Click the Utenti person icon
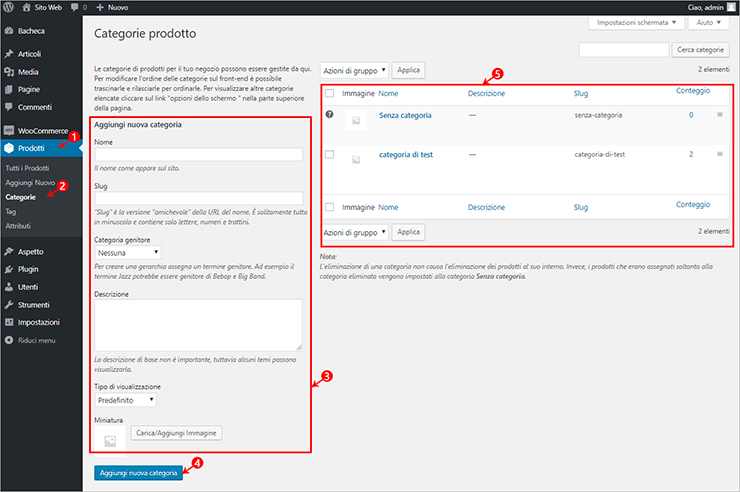Viewport: 740px width, 492px height. pyautogui.click(x=8, y=287)
